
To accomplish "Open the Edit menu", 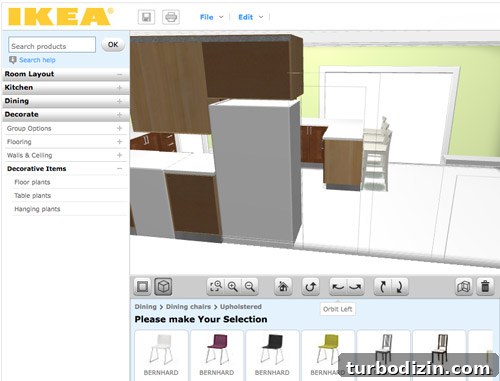I will click(x=246, y=17).
